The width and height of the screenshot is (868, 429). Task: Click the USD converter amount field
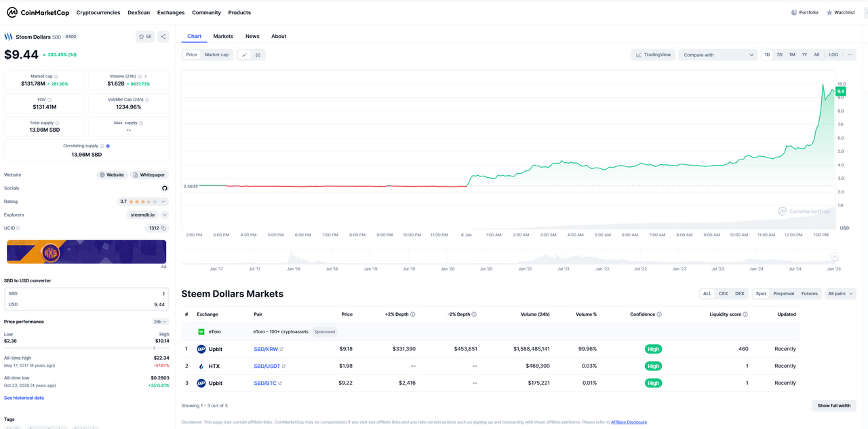87,304
